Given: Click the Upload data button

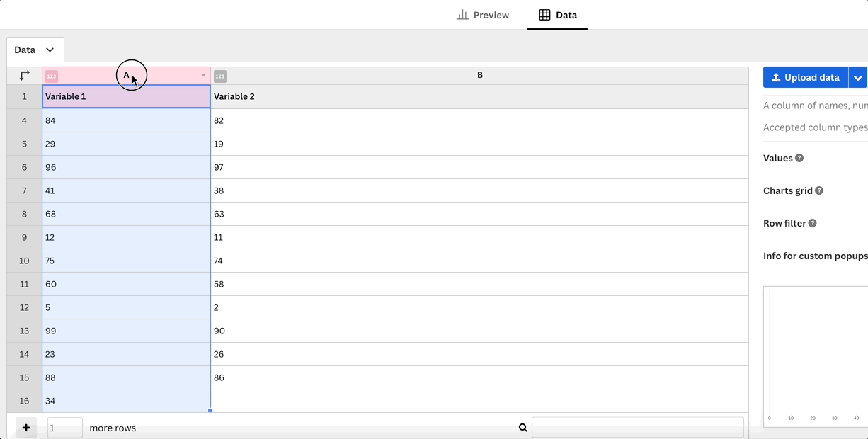Looking at the screenshot, I should 805,78.
